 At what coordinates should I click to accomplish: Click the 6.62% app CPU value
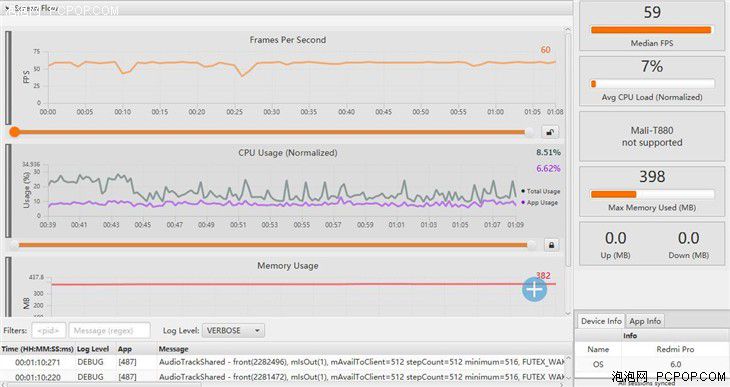click(x=548, y=169)
